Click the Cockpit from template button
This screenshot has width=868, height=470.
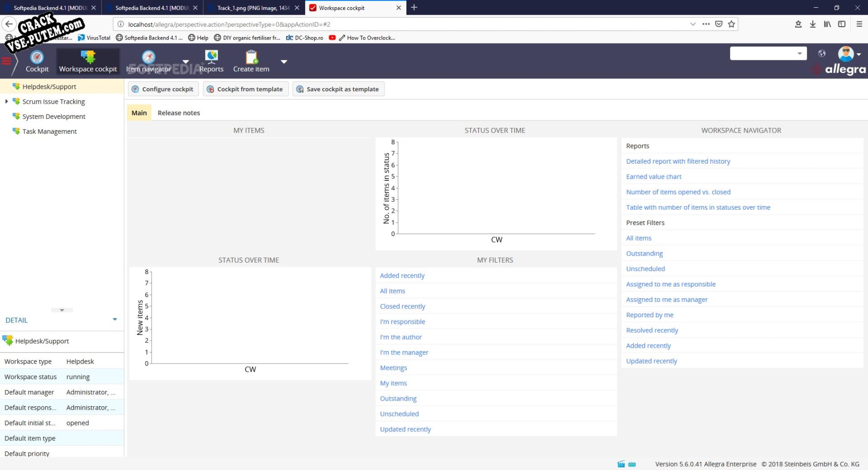[246, 89]
